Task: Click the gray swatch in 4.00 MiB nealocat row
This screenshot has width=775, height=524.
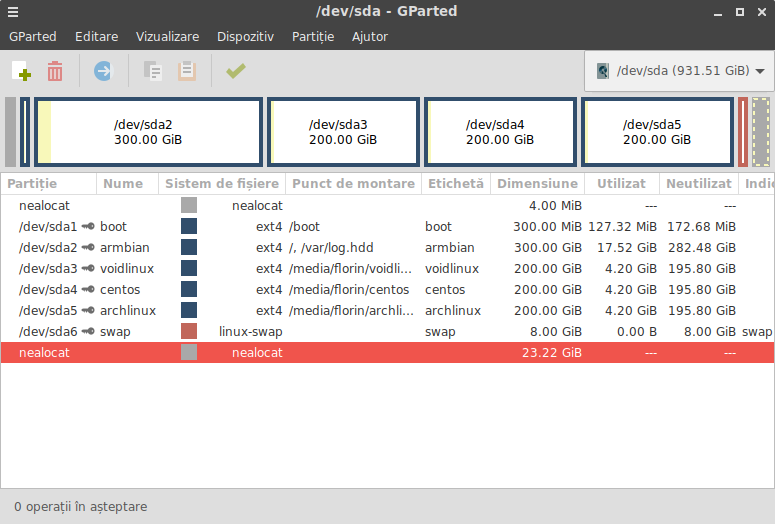Action: click(x=189, y=205)
